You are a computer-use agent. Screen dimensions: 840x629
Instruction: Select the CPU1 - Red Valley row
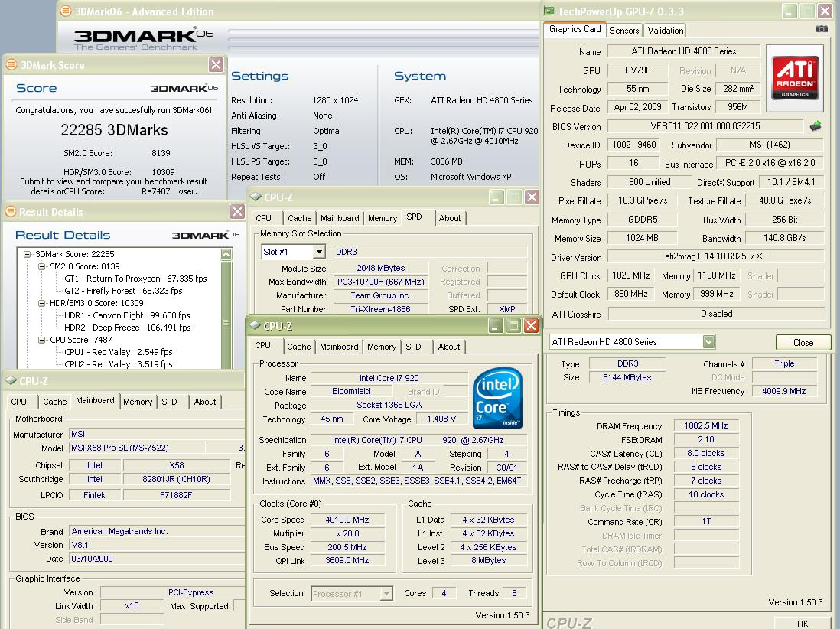(x=119, y=352)
